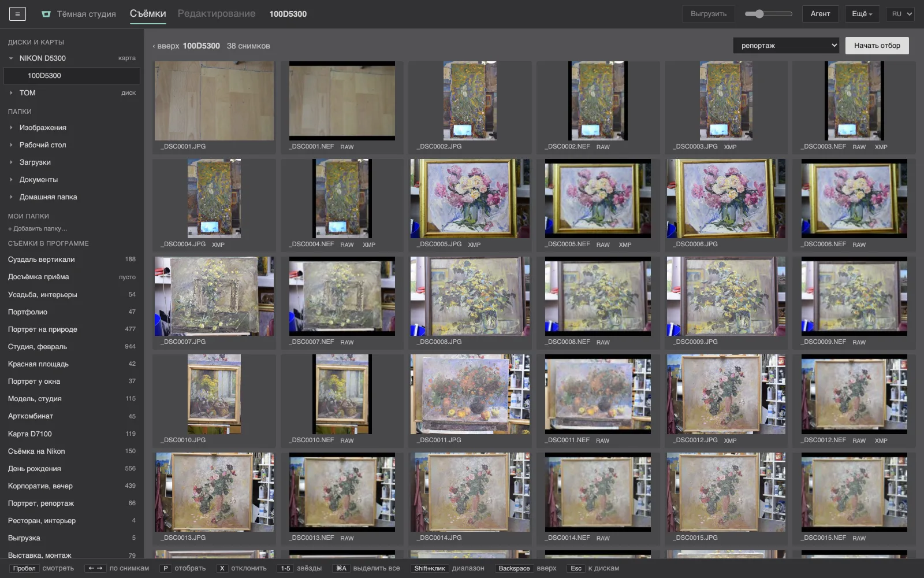The image size is (924, 578).
Task: Click the Shift+клик hint for диапазон
Action: (430, 568)
